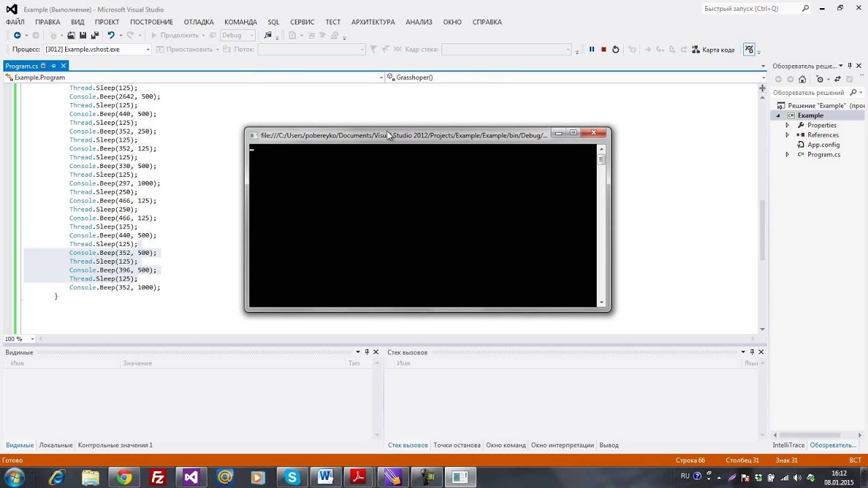
Task: Click the Карта кода button
Action: [713, 49]
